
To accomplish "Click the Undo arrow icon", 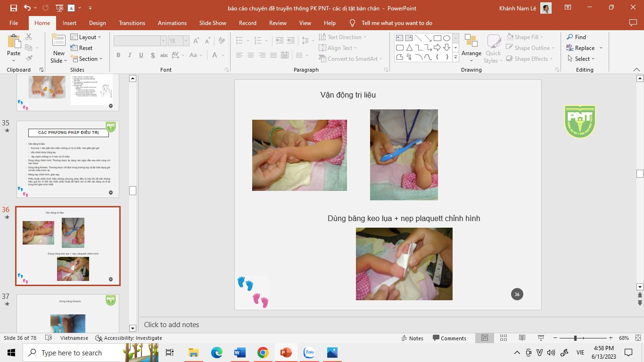I will [x=27, y=8].
